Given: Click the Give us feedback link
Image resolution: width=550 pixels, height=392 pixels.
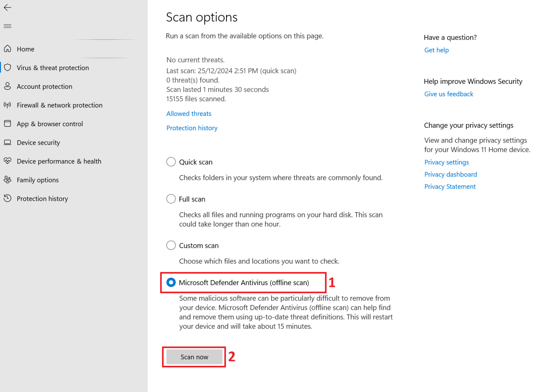Looking at the screenshot, I should coord(449,94).
